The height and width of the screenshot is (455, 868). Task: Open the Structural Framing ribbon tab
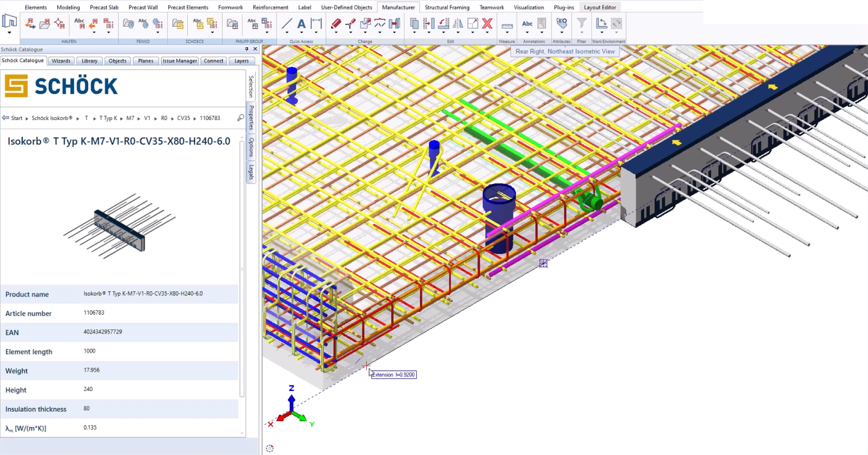point(447,7)
